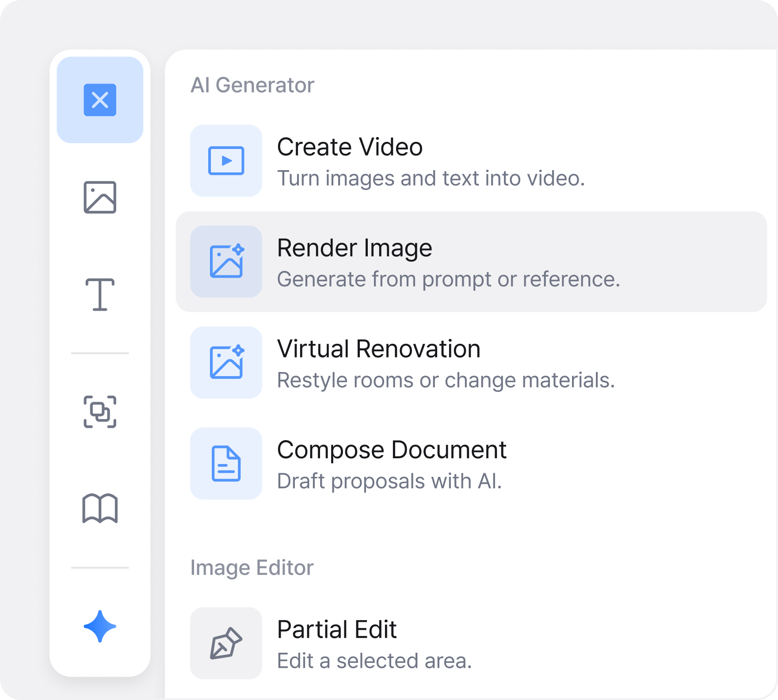Open the book library icon in sidebar
This screenshot has height=700, width=778.
pyautogui.click(x=100, y=508)
